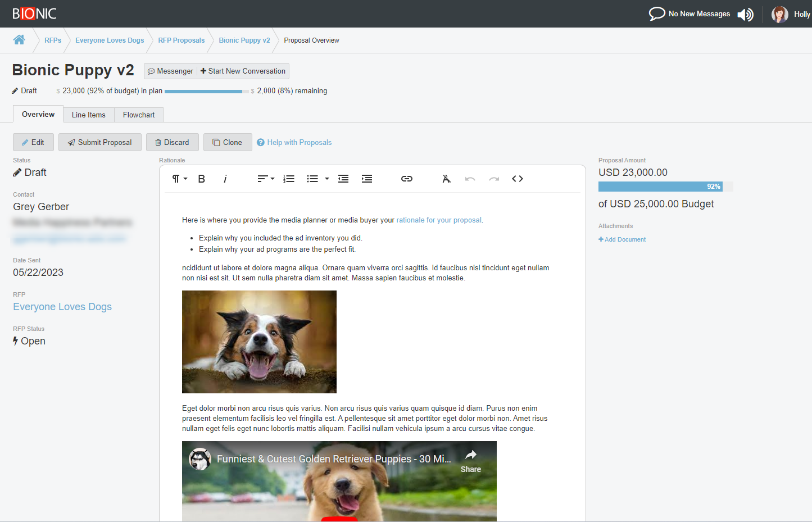Open the text alignment dropdown

point(266,179)
